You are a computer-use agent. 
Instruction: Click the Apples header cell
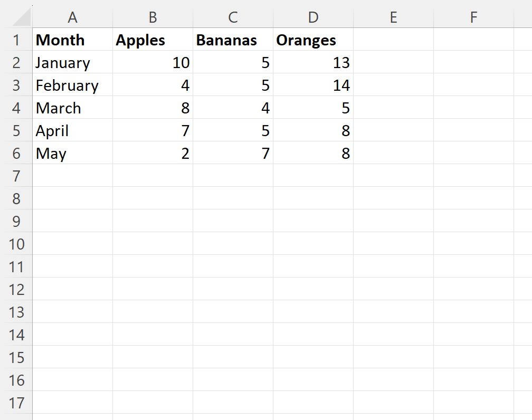[x=153, y=40]
